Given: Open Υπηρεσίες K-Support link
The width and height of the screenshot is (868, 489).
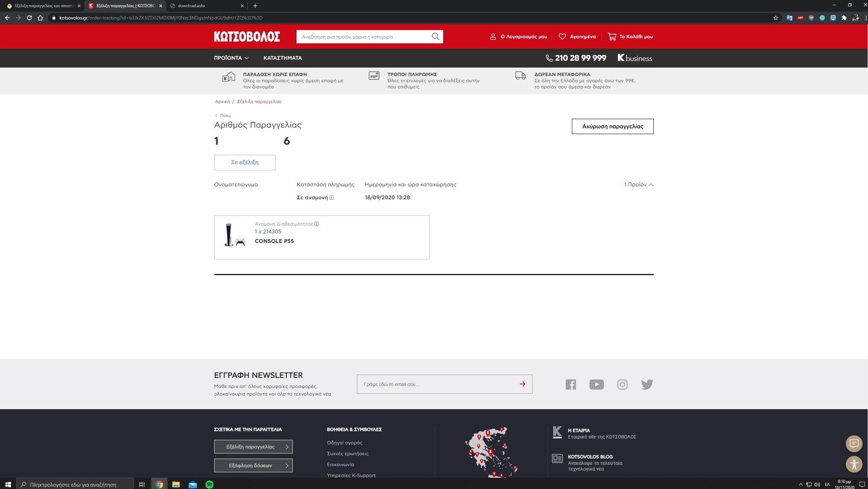Looking at the screenshot, I should [352, 475].
